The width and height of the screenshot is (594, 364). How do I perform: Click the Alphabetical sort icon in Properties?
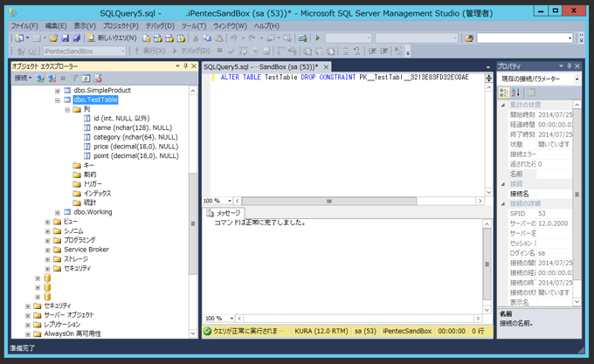[x=515, y=93]
